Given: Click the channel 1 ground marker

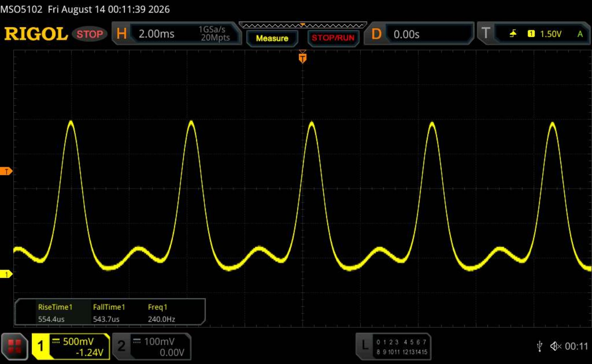Looking at the screenshot, I should coord(6,274).
